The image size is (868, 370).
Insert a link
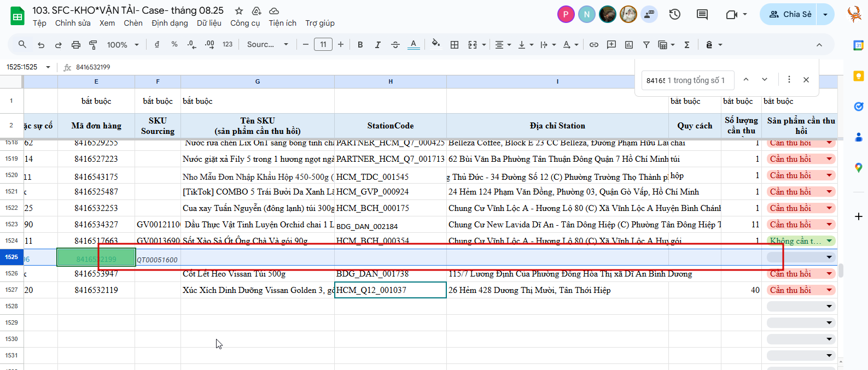point(594,45)
